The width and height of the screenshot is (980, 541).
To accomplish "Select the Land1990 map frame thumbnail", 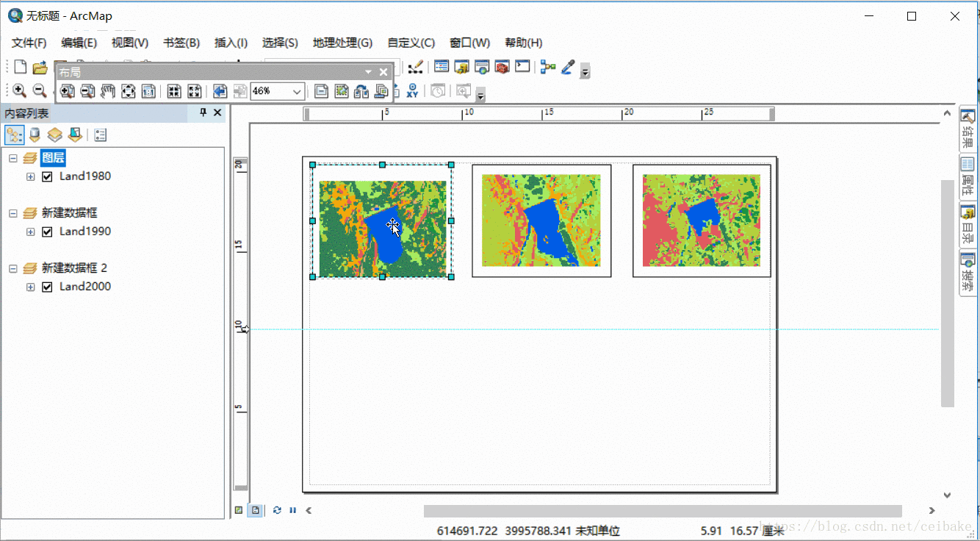I will coord(541,221).
